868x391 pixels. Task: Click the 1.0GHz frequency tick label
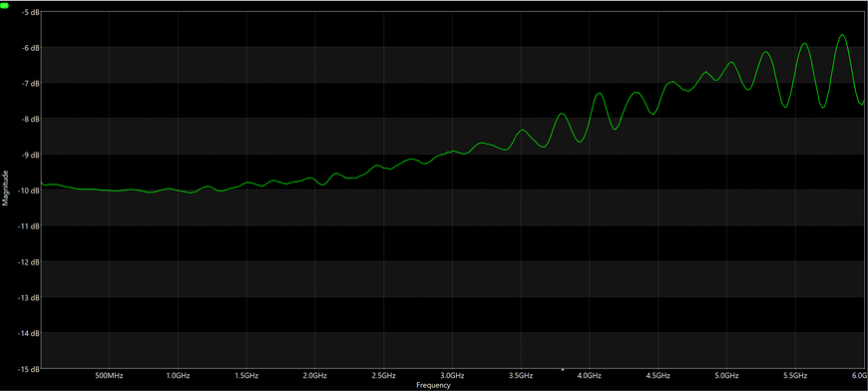178,375
